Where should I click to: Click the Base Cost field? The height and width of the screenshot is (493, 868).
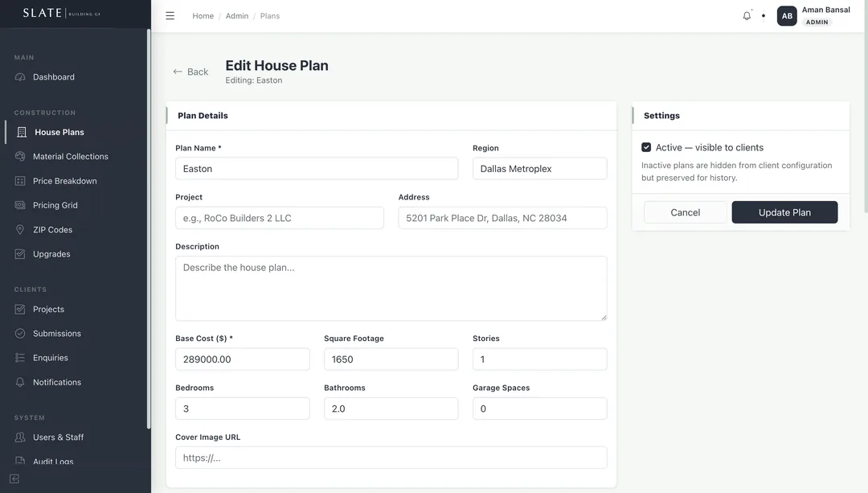pyautogui.click(x=243, y=359)
